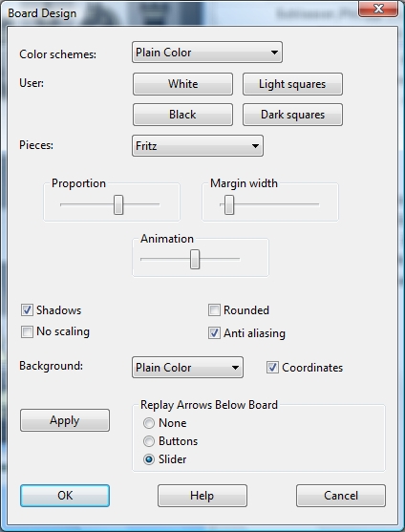Click the White user color button
The width and height of the screenshot is (405, 532).
click(182, 84)
